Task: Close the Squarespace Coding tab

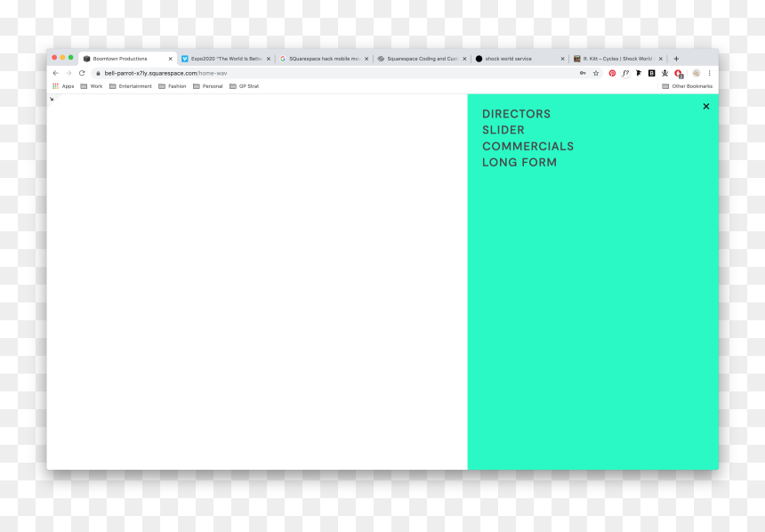Action: pyautogui.click(x=464, y=59)
